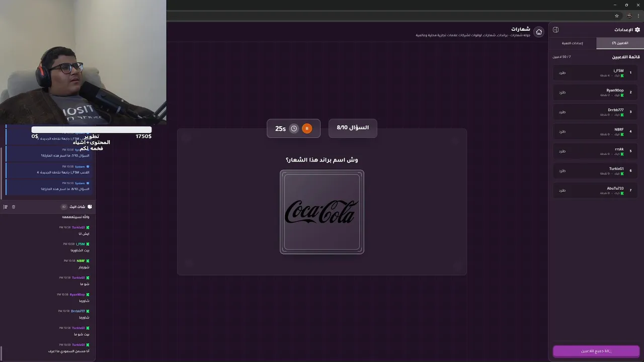The image size is (644, 362).
Task: Click the Kick icon under TurkixG1 player
Action: point(622,173)
